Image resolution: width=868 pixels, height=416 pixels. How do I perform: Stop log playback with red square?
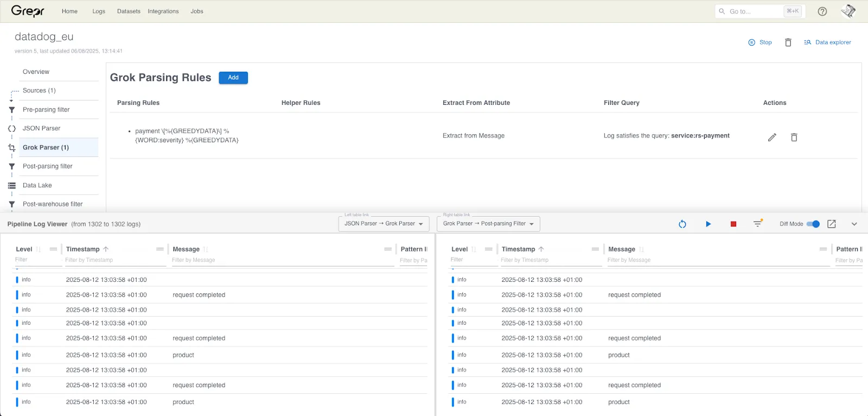733,224
